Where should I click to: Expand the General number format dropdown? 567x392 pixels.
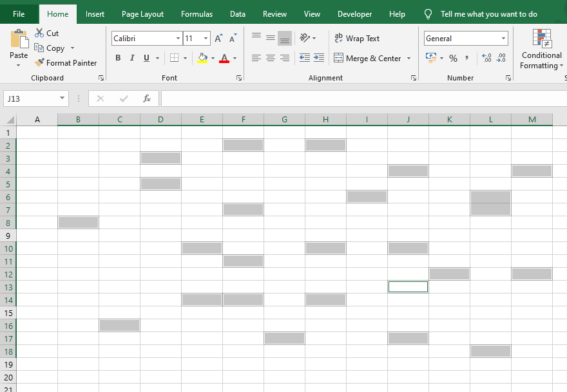[503, 38]
